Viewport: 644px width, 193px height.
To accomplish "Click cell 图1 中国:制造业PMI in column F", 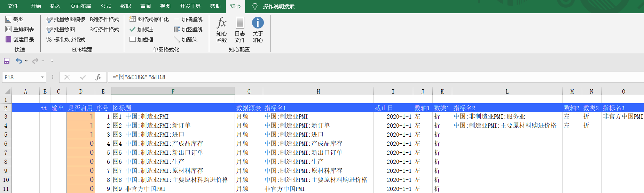I will (173, 116).
